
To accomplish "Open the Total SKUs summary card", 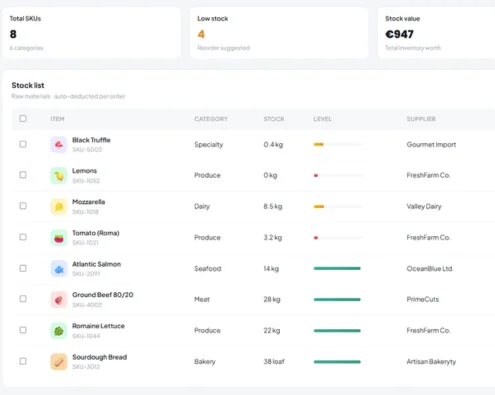I will click(92, 33).
